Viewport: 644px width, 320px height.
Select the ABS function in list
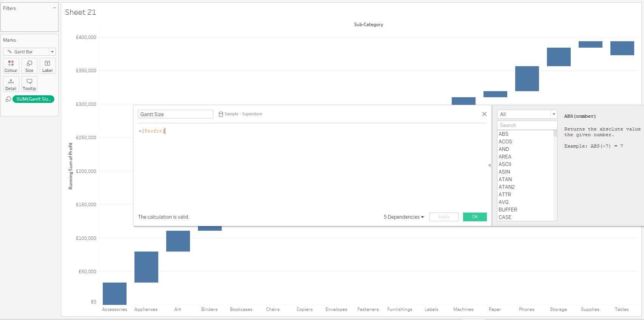pyautogui.click(x=503, y=134)
